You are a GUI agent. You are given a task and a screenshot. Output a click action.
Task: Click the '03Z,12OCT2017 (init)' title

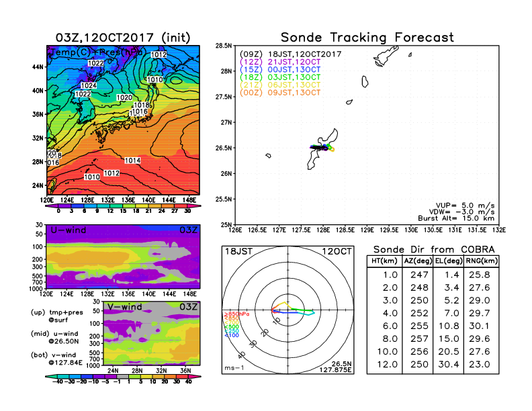click(x=123, y=38)
